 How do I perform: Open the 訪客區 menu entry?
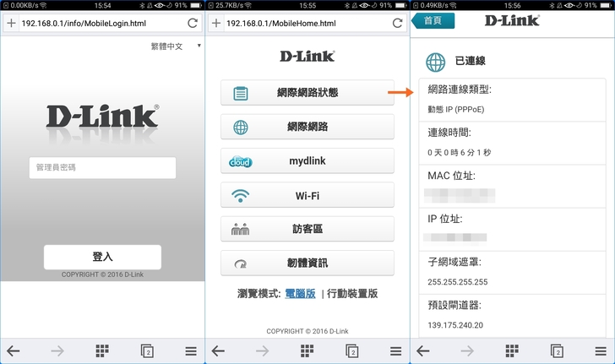tap(307, 229)
